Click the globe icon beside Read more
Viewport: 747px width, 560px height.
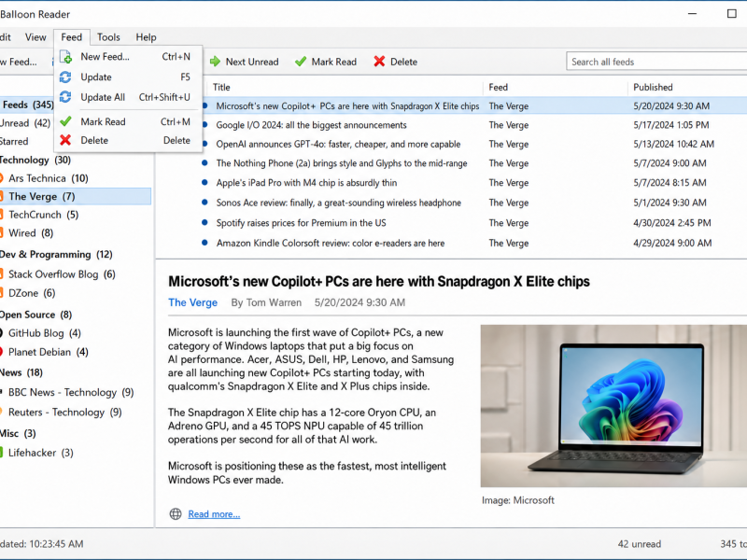coord(176,514)
